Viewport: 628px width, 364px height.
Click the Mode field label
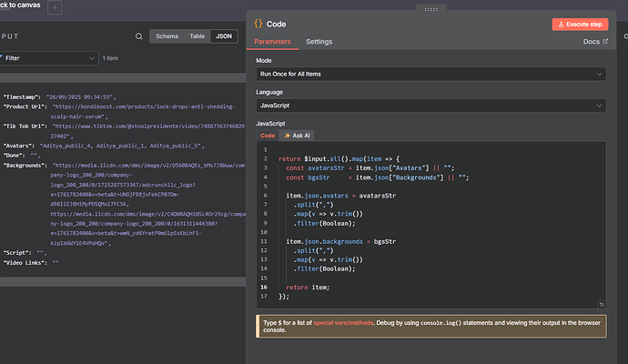264,60
